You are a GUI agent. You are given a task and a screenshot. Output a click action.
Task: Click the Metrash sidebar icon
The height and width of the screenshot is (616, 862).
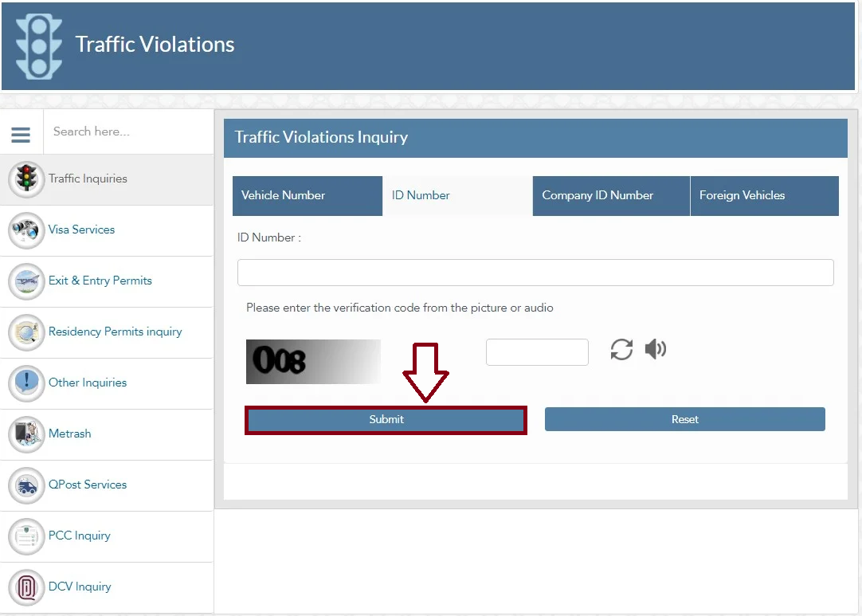pyautogui.click(x=26, y=434)
